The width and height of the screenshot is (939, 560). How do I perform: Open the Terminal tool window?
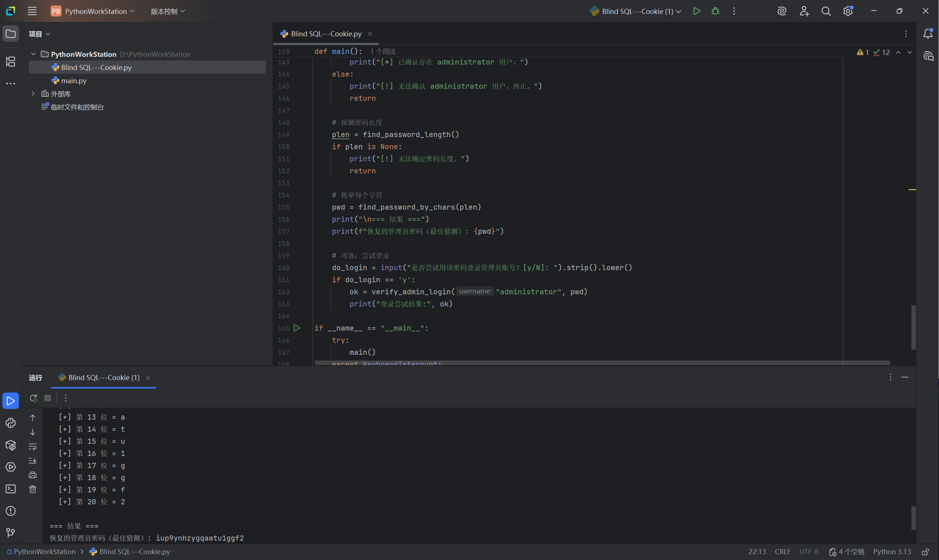click(x=11, y=489)
